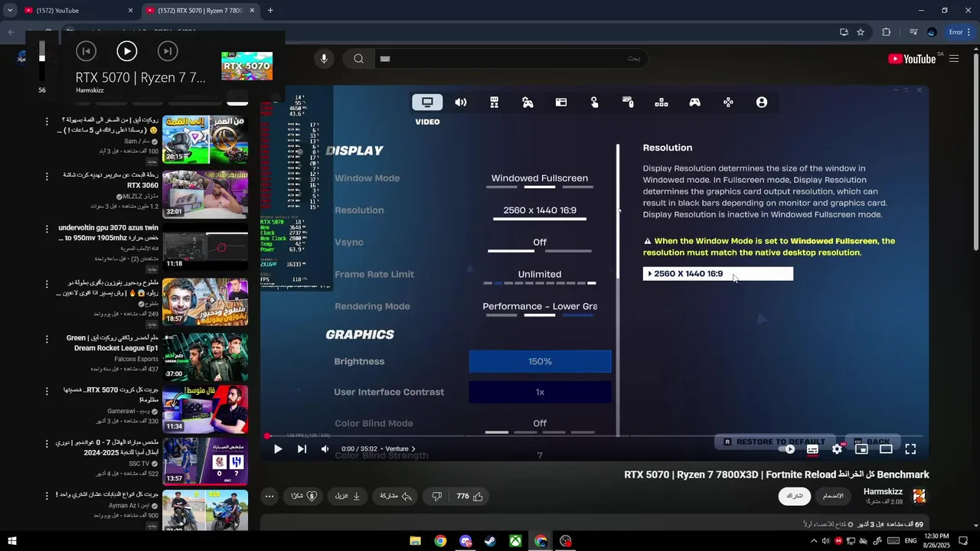Enable miniplayer mode
The image size is (980, 551).
coord(861,449)
